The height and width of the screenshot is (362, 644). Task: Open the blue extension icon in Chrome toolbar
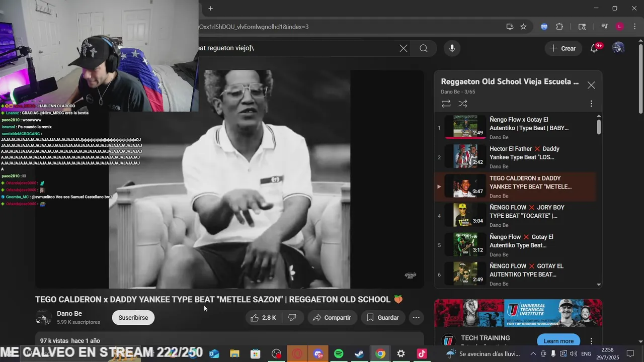[544, 27]
